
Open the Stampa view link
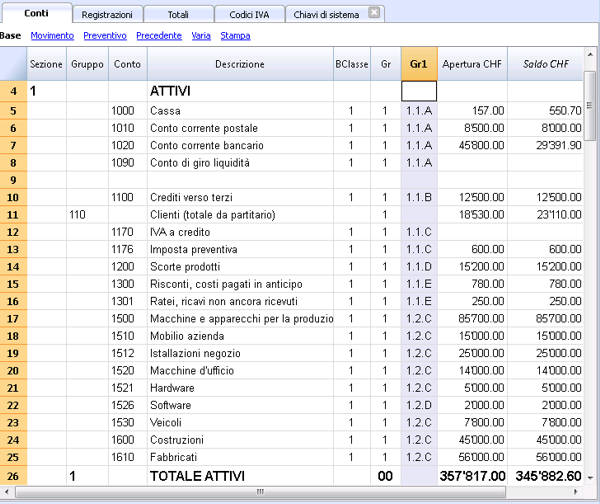coord(235,36)
